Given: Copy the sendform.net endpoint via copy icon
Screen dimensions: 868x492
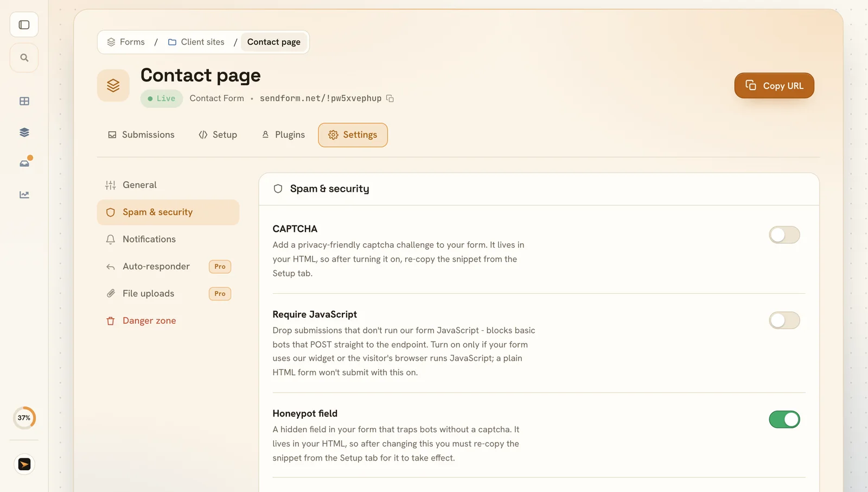Looking at the screenshot, I should tap(390, 98).
